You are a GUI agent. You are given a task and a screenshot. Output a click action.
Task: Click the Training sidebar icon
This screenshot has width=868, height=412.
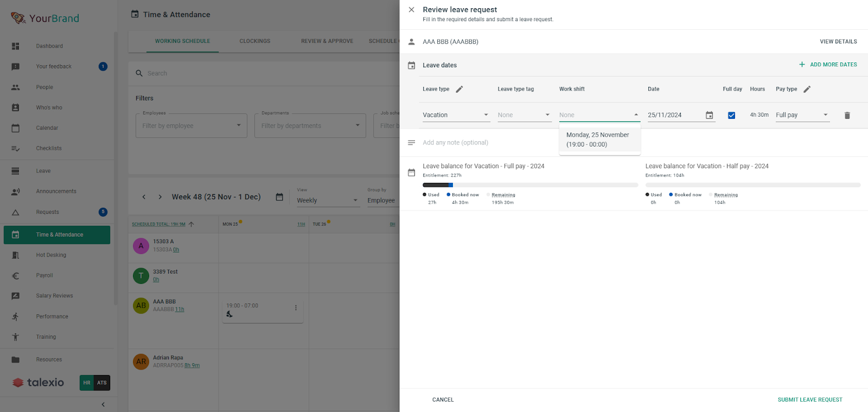coord(16,337)
